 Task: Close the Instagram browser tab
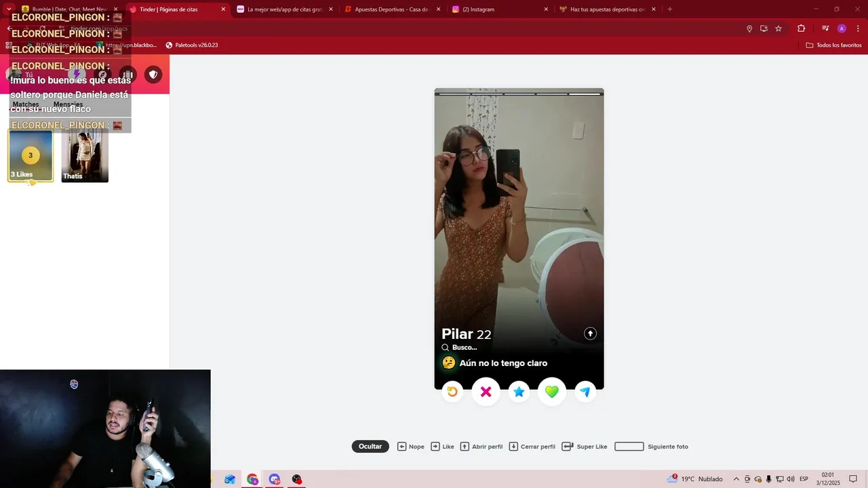(546, 9)
